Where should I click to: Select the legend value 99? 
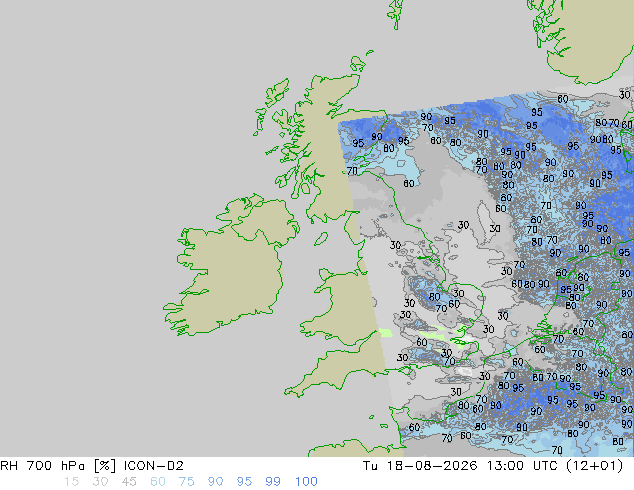[x=273, y=482]
